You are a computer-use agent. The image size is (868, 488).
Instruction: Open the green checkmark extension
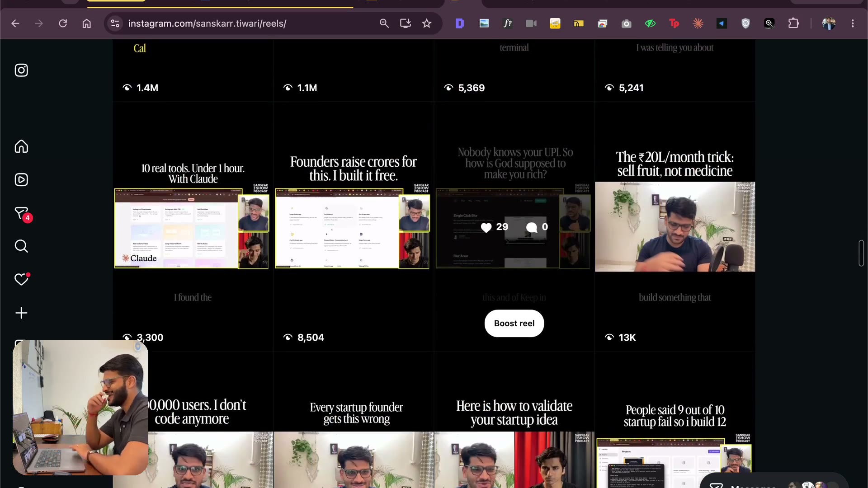(650, 23)
